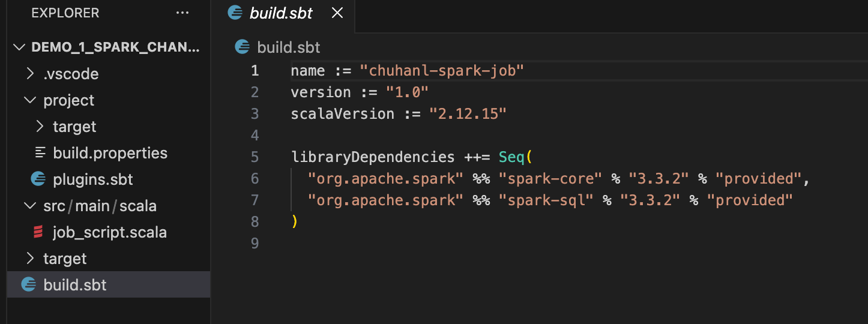Click the Seq( call on line 5
The width and height of the screenshot is (868, 324).
(x=516, y=157)
